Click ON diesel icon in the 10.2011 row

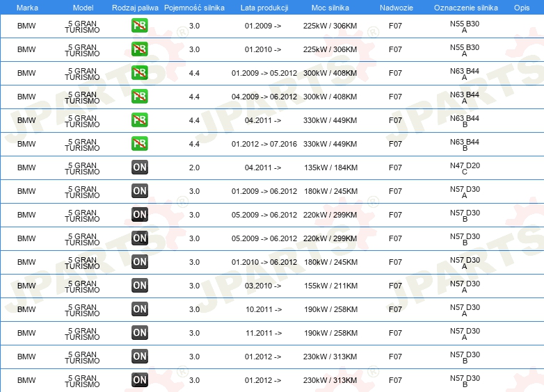pos(140,309)
